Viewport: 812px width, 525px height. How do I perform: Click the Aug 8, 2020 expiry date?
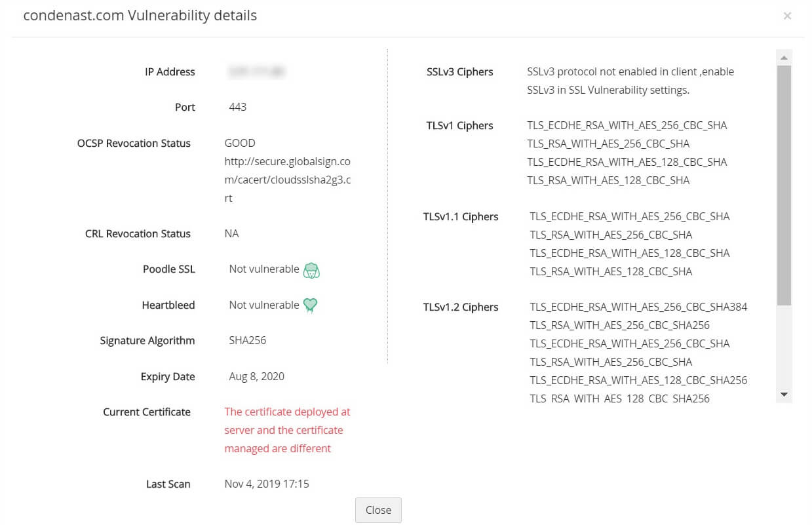[x=257, y=376]
